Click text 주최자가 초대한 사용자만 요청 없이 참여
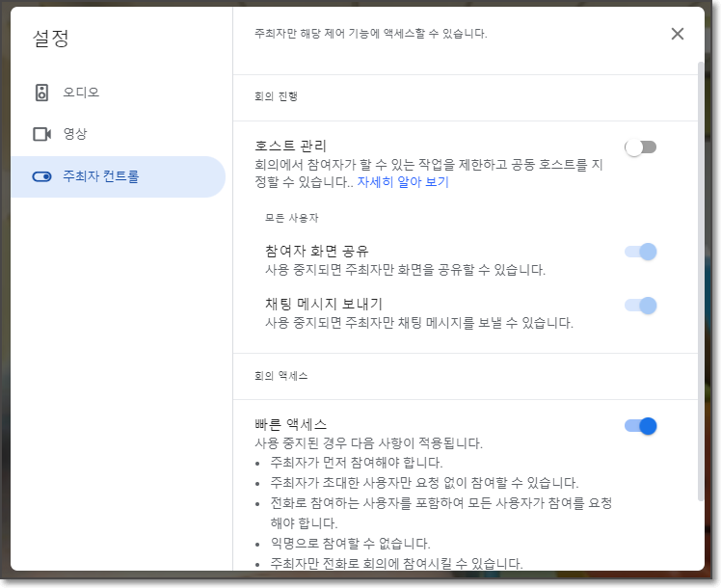 point(424,483)
